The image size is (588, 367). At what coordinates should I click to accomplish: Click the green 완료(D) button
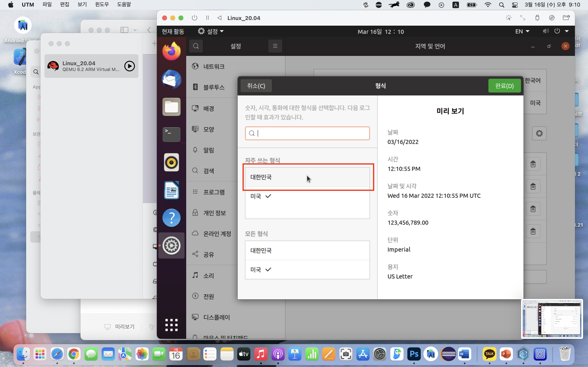point(504,86)
